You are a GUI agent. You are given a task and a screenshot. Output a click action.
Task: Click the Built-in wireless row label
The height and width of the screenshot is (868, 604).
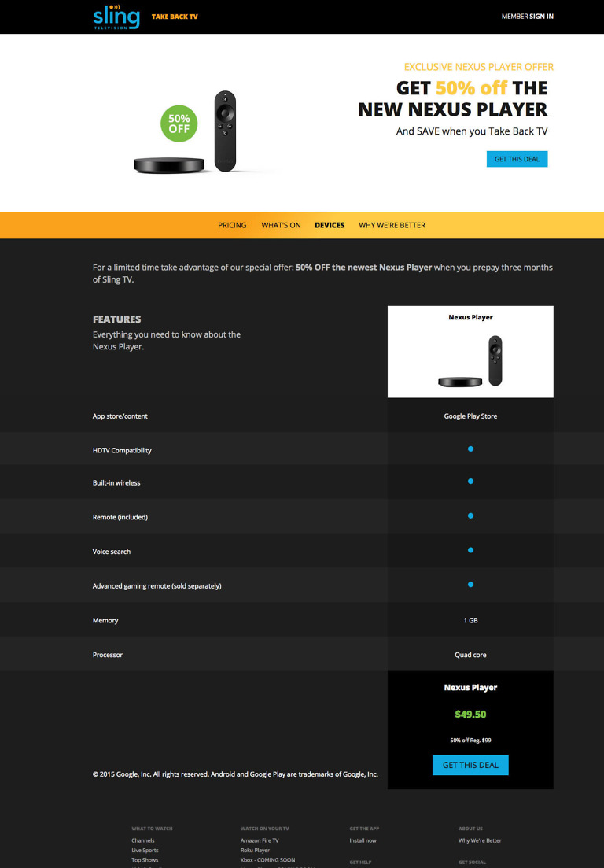coord(116,482)
